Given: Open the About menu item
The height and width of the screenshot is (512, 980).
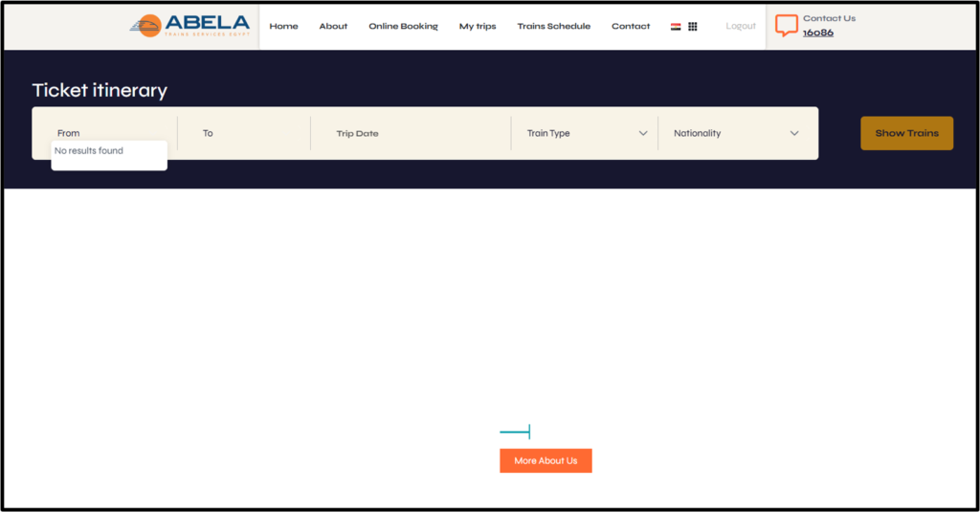Looking at the screenshot, I should (333, 27).
